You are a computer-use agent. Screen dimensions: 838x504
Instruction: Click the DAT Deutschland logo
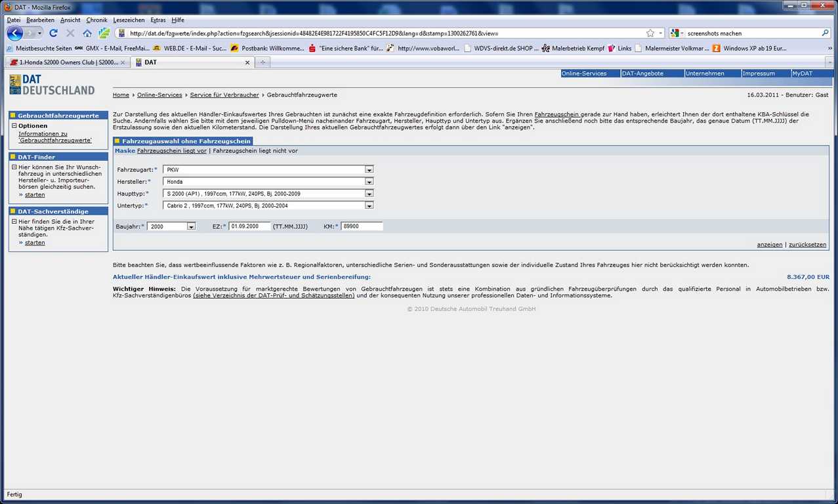point(52,85)
